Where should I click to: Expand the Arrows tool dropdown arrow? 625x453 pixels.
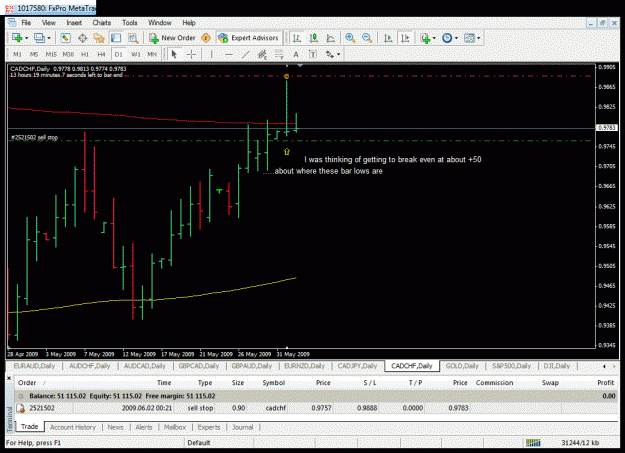(338, 54)
